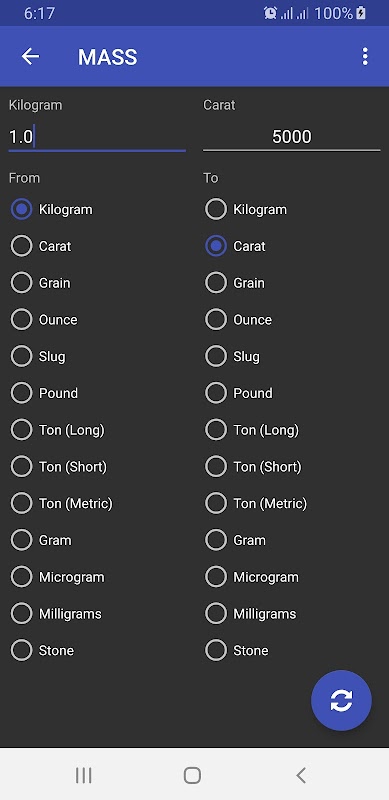Tap the swap units floating button
Screen dimensions: 389x800
[341, 700]
